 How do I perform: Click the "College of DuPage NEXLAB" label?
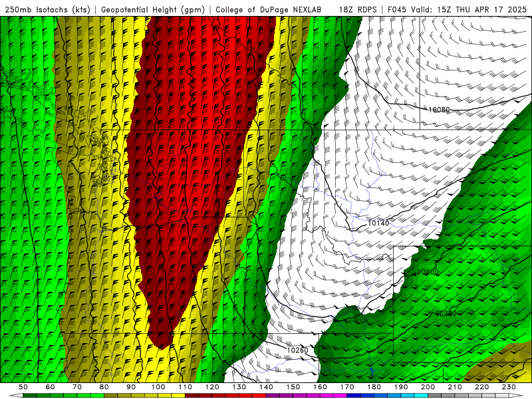(268, 10)
